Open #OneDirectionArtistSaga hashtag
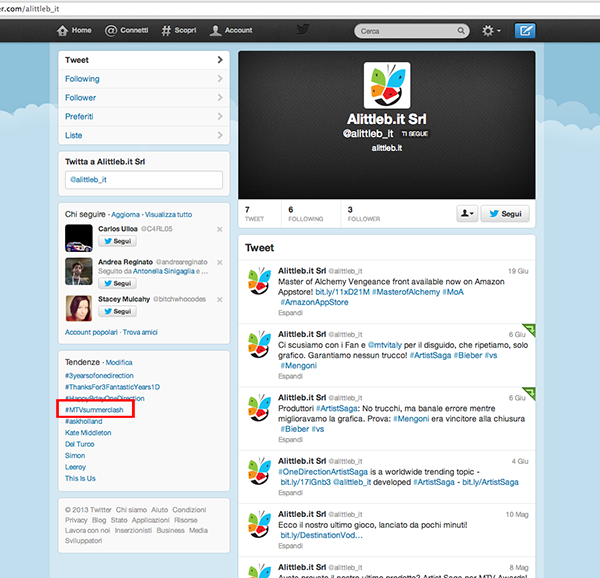The height and width of the screenshot is (578, 600). tap(323, 472)
